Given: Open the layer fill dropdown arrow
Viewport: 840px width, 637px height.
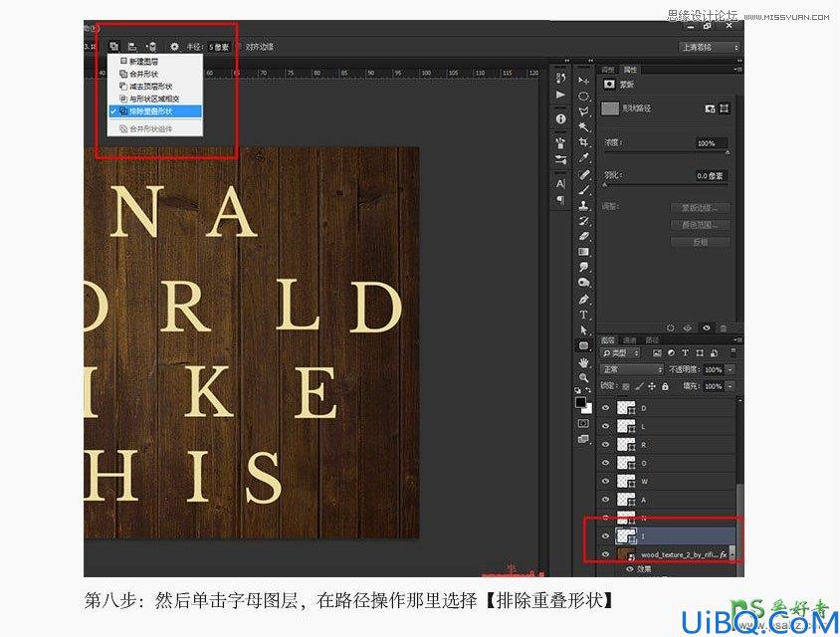Looking at the screenshot, I should tap(731, 386).
